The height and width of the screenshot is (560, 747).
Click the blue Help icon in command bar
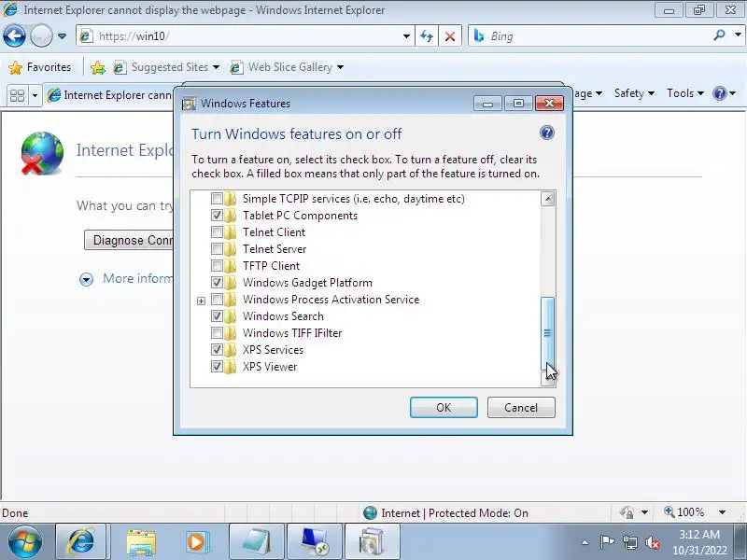pyautogui.click(x=720, y=93)
